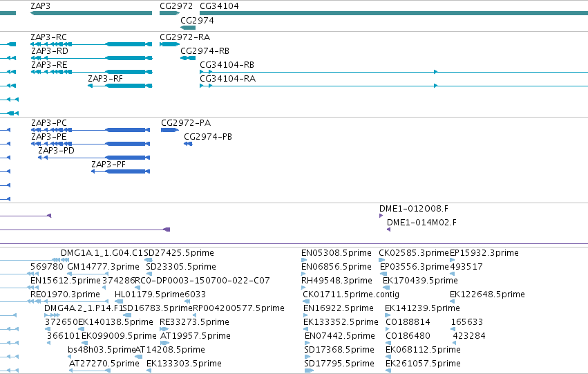Click EST label EP15932.3prime

point(484,253)
